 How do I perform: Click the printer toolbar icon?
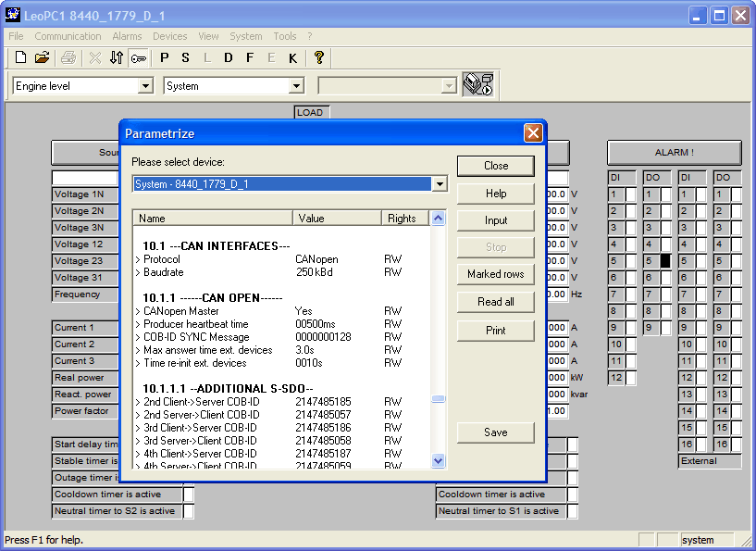click(68, 58)
